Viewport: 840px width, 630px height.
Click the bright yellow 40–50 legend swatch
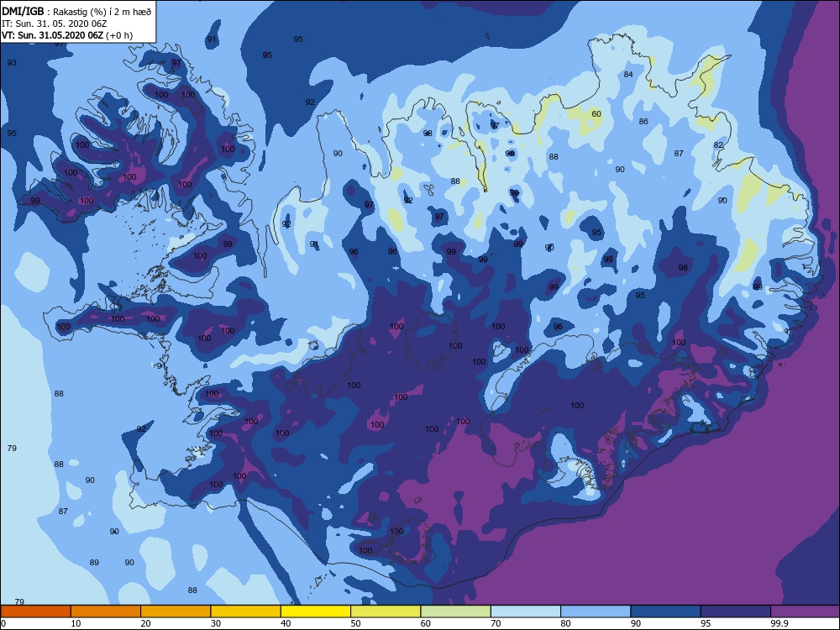(316, 612)
